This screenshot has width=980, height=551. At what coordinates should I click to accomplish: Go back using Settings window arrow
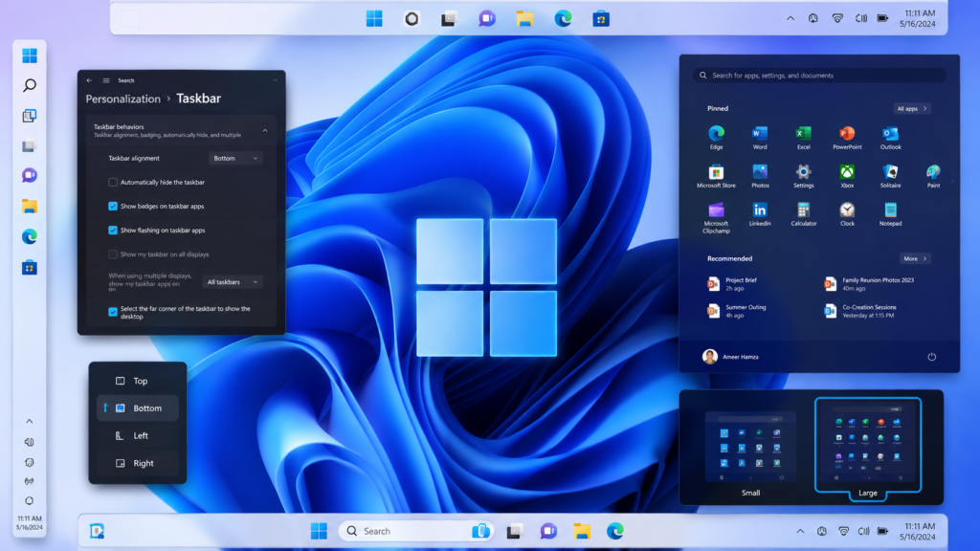coord(89,80)
